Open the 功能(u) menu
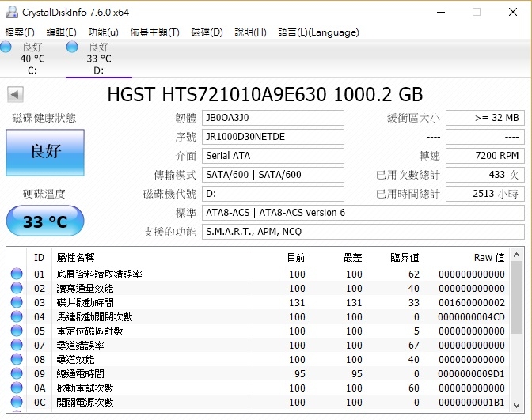The image size is (532, 420). 103,32
